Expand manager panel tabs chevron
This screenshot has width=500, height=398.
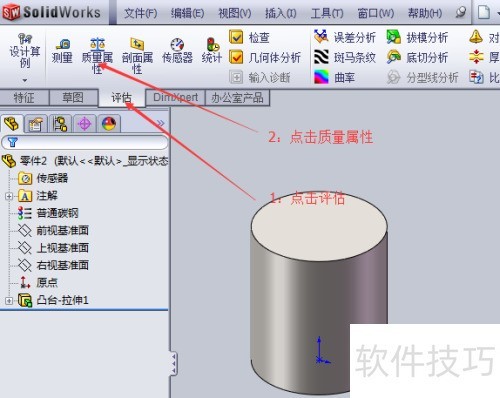[161, 123]
